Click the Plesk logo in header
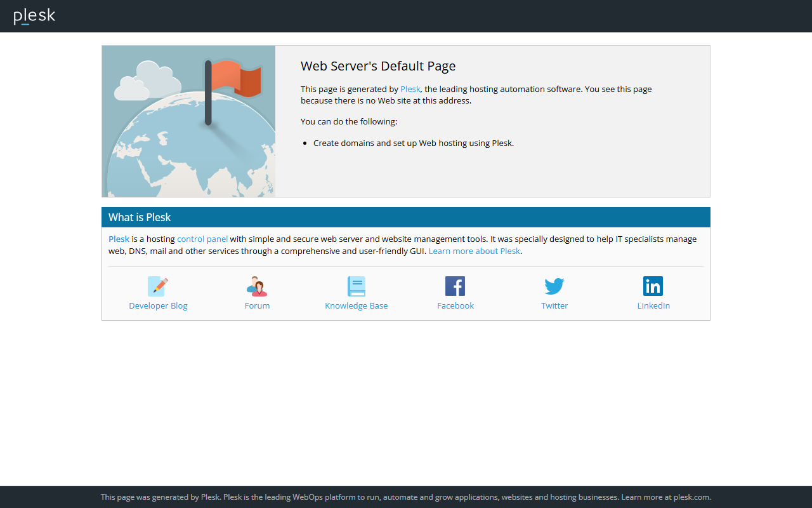 (x=34, y=16)
